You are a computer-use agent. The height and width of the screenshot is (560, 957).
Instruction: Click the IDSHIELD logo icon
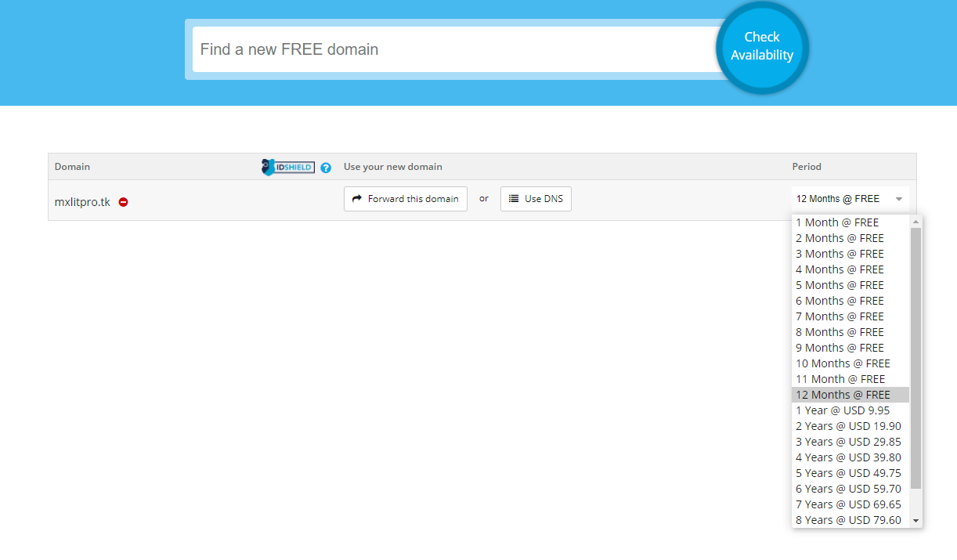287,167
